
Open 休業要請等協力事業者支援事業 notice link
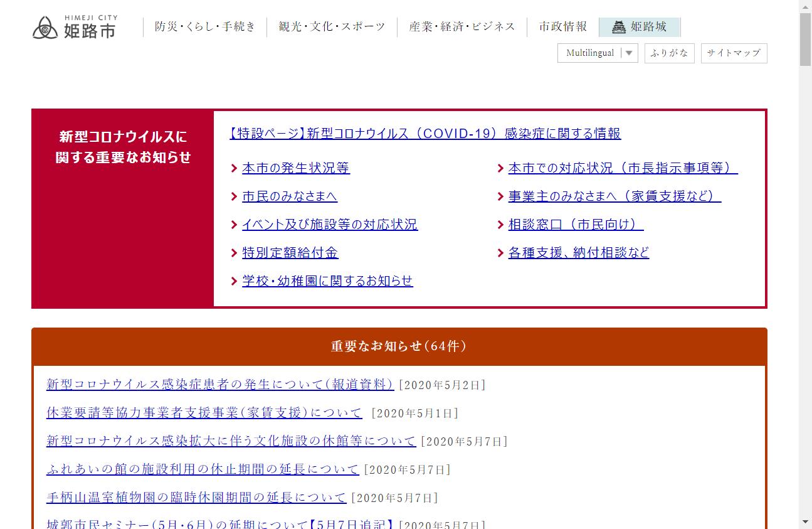pos(204,413)
